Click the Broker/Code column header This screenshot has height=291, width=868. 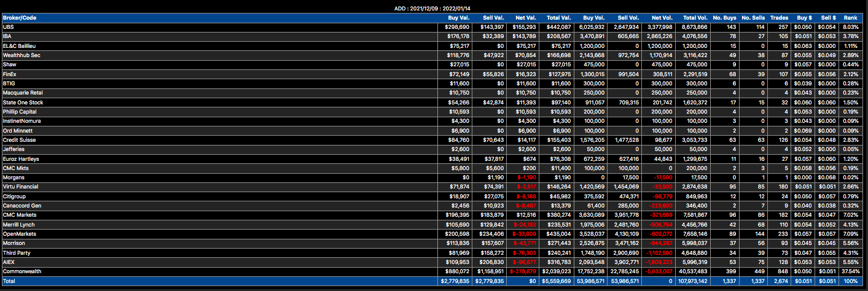coord(20,18)
